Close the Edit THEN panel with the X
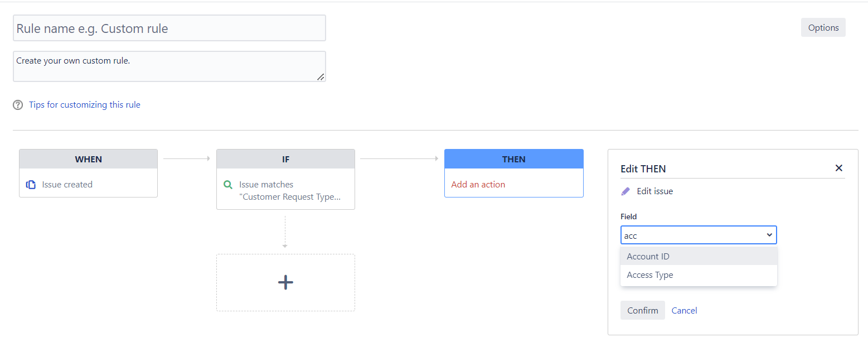This screenshot has height=342, width=868. (x=838, y=168)
